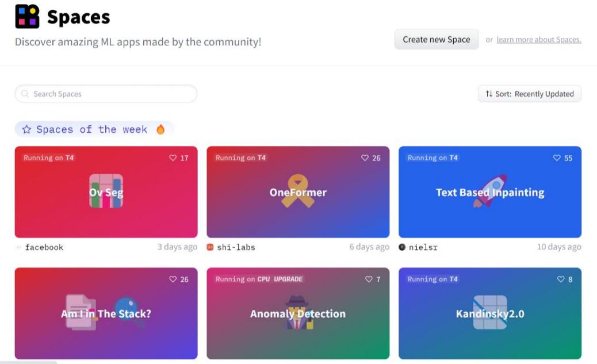
Task: Open learn more about Spaces link
Action: pos(539,40)
